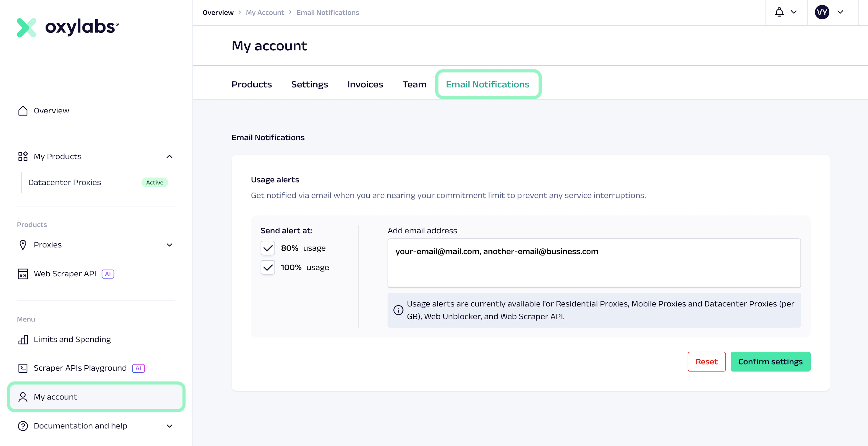Click the Proxies location pin icon

point(23,245)
